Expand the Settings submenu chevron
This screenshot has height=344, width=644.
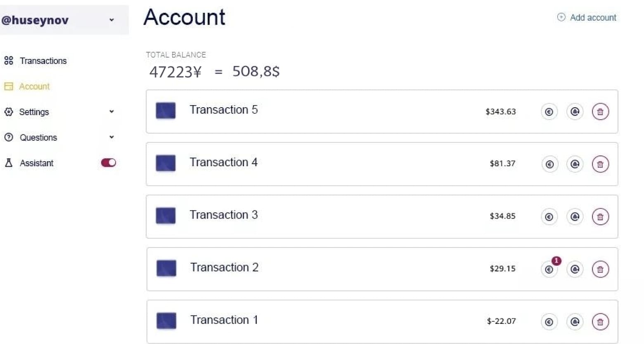111,112
